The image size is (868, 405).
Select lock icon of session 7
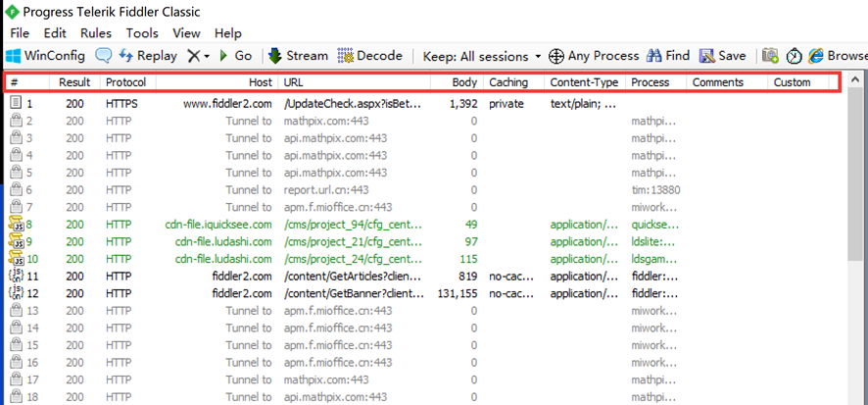17,207
